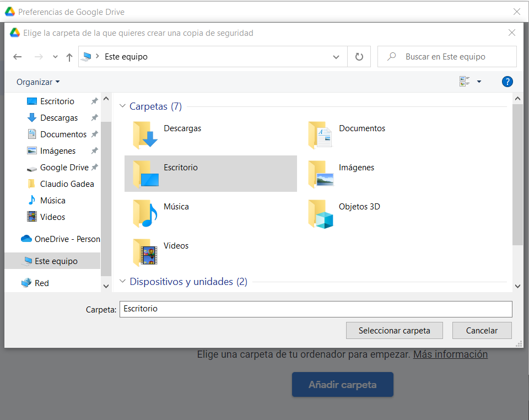Image resolution: width=529 pixels, height=420 pixels.
Task: Click the computer icon in address bar
Action: pyautogui.click(x=87, y=56)
